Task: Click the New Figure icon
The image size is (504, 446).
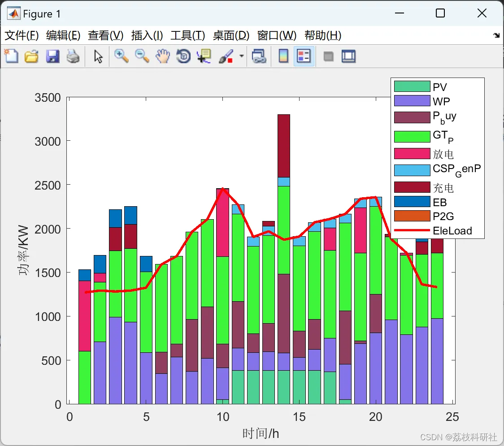Action: point(11,56)
